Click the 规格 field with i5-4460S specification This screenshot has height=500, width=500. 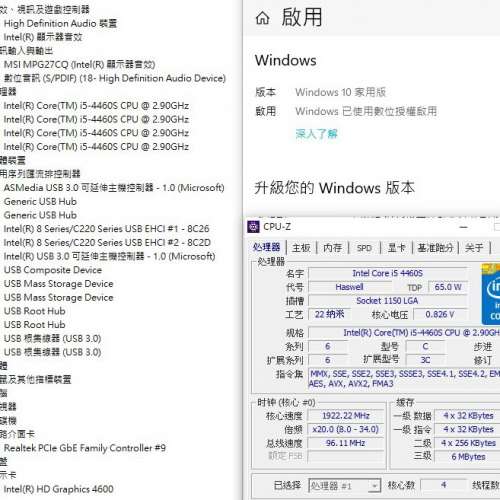coord(405,333)
